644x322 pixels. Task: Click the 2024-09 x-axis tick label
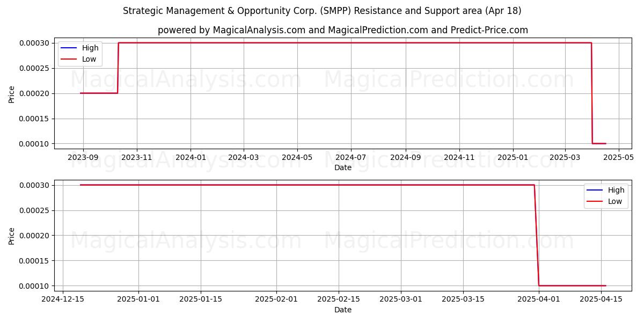click(406, 158)
